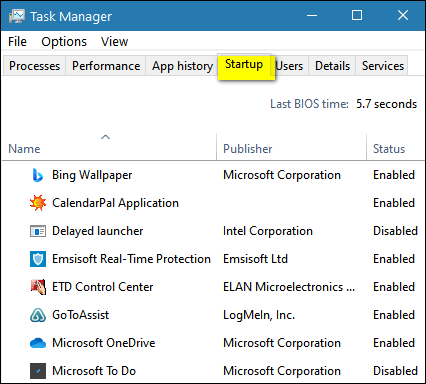The image size is (426, 384).
Task: Click Enabled status of Microsoft OneDrive
Action: pos(394,343)
